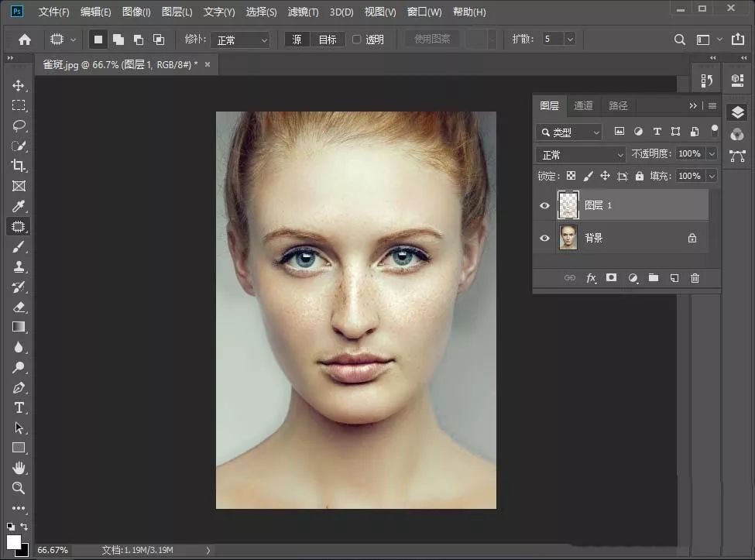Select the Horizontal Type tool
The width and height of the screenshot is (755, 560).
19,407
